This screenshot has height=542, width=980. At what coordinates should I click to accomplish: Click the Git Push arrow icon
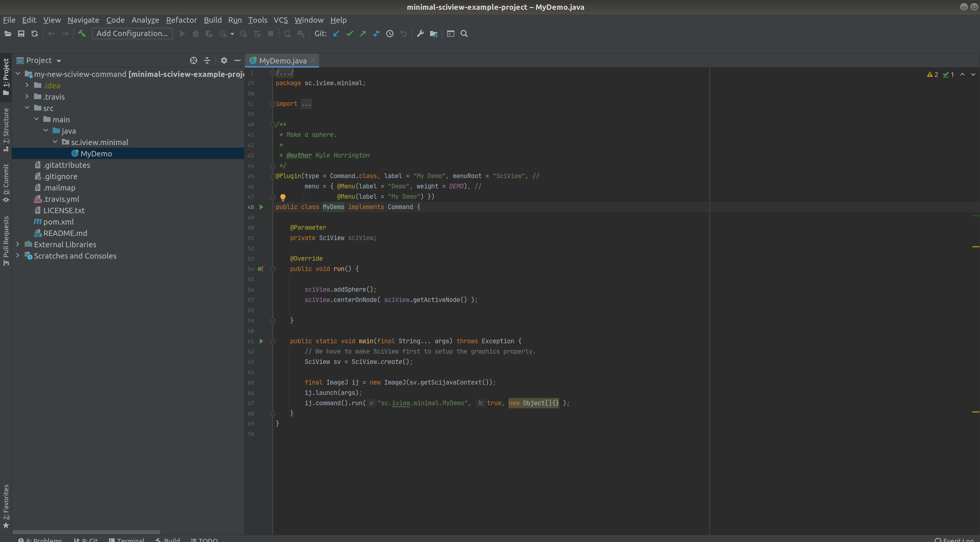[x=363, y=34]
